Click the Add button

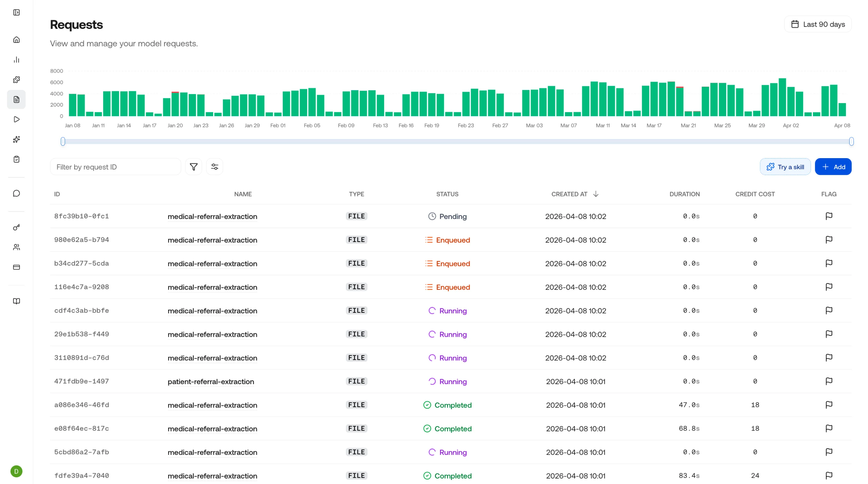tap(833, 167)
